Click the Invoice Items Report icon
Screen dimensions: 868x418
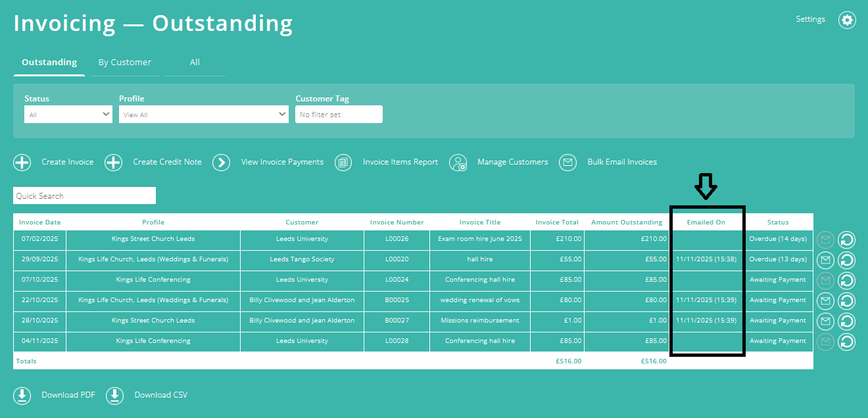343,162
